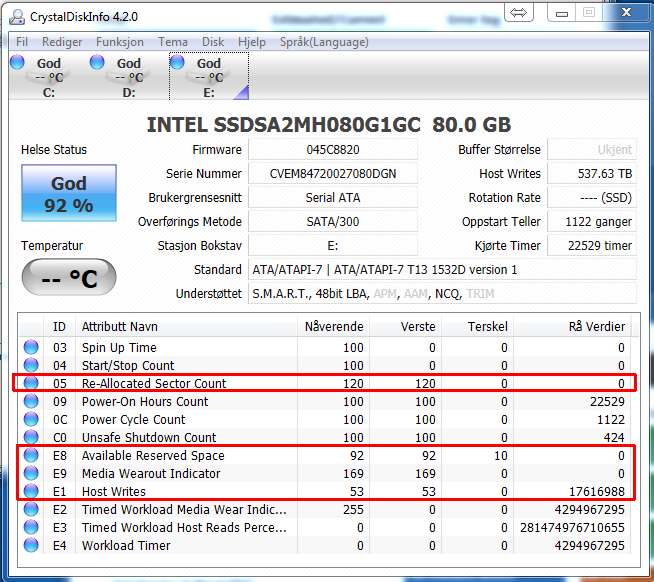Click the status orb for Workload Timer
Image resolution: width=654 pixels, height=582 pixels.
(31, 545)
